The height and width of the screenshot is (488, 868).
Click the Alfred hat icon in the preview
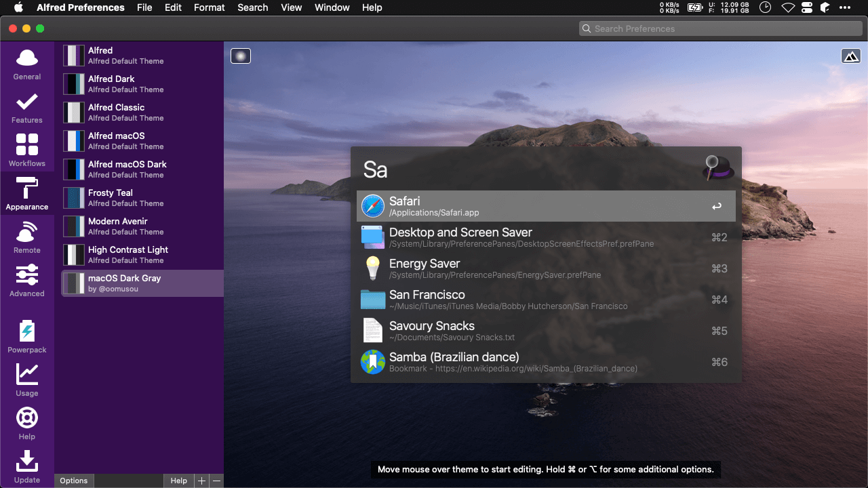pyautogui.click(x=718, y=168)
